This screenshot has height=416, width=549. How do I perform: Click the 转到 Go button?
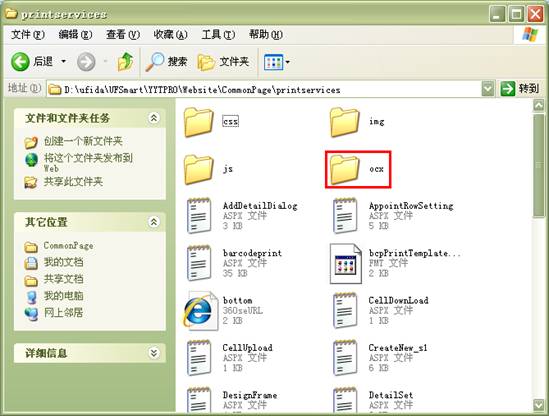tap(520, 89)
